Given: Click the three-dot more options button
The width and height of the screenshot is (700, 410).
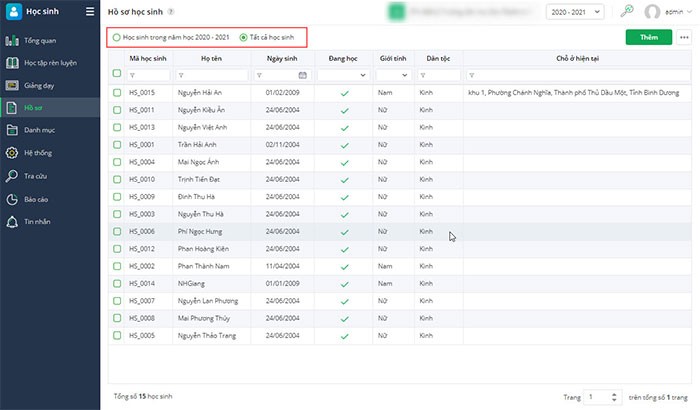Looking at the screenshot, I should click(684, 37).
